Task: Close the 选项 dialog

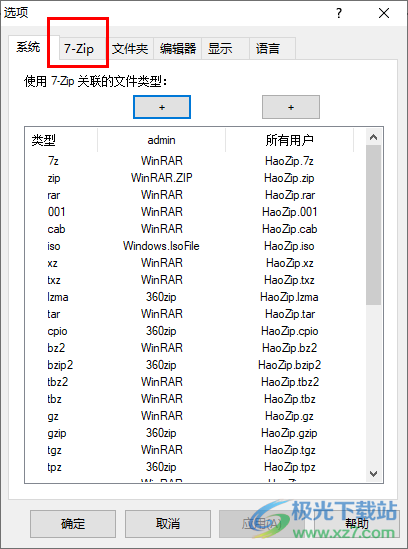Action: tap(384, 13)
